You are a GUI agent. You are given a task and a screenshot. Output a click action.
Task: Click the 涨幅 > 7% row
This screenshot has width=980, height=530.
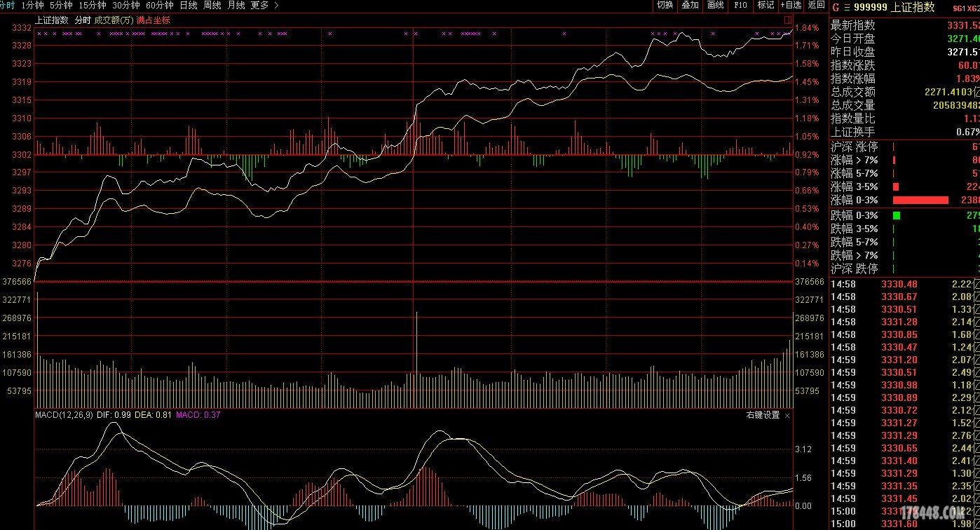(905, 160)
